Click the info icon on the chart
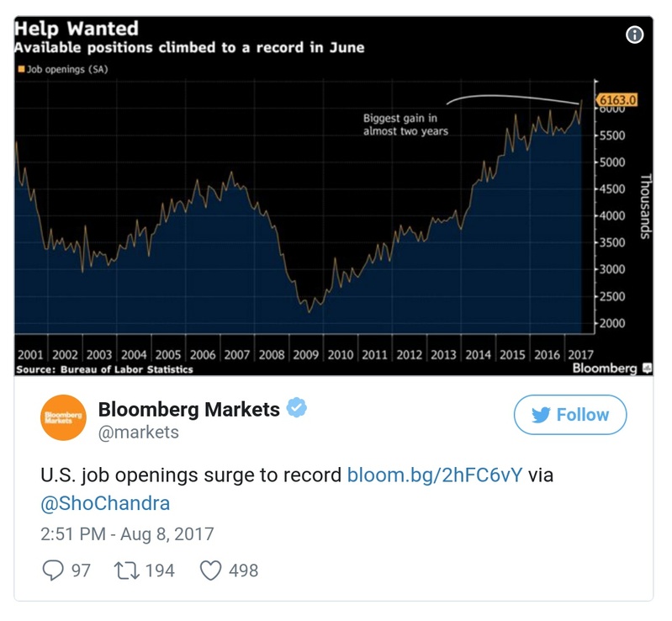 [x=635, y=34]
